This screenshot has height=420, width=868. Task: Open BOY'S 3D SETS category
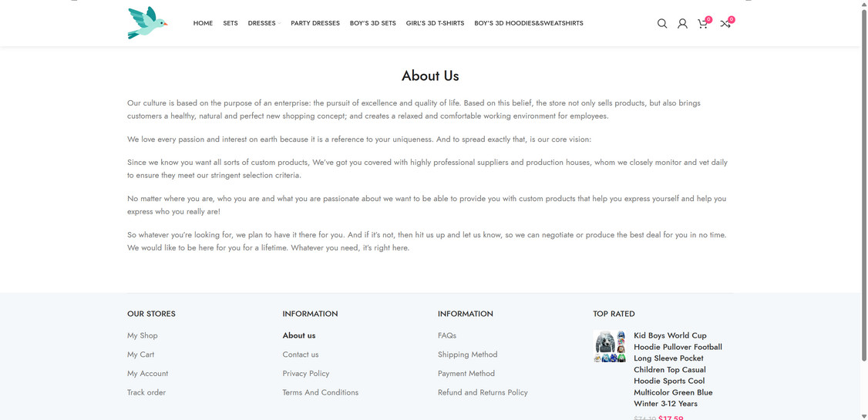(372, 23)
